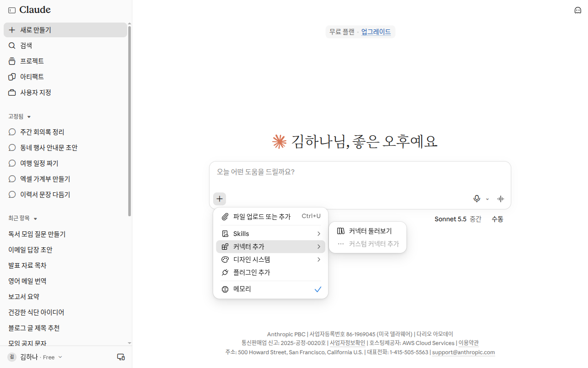The image size is (588, 368).
Task: Click the 김 avatar circle
Action: (x=12, y=357)
